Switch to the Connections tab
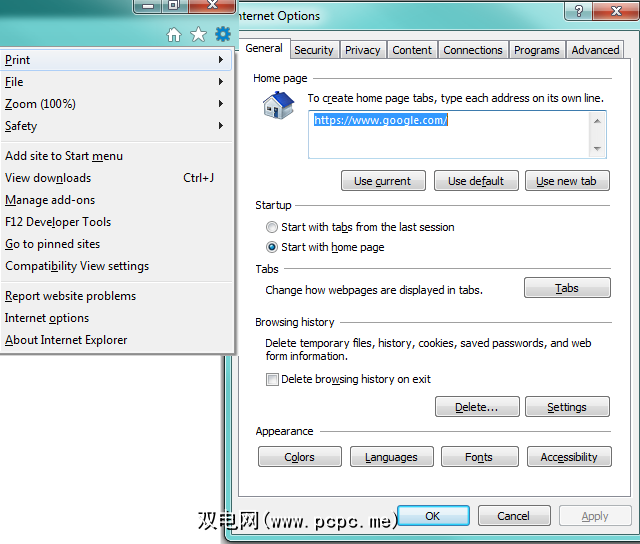This screenshot has height=544, width=640. (473, 50)
